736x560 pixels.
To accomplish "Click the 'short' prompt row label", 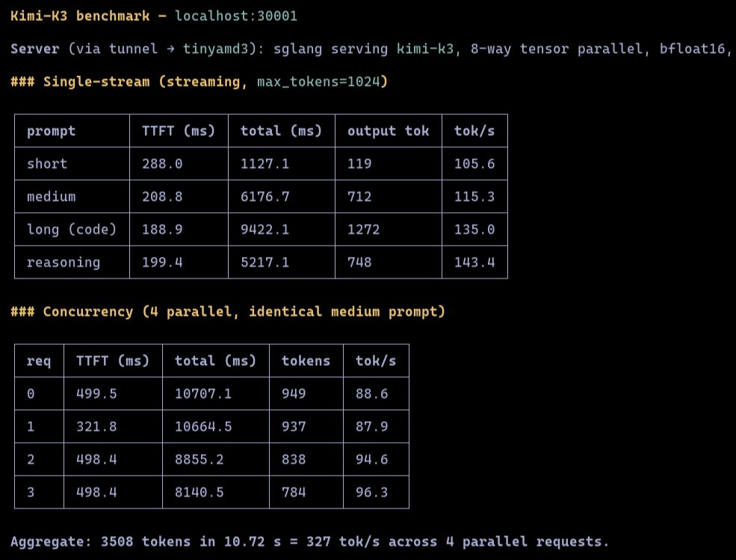I will coord(47,164).
